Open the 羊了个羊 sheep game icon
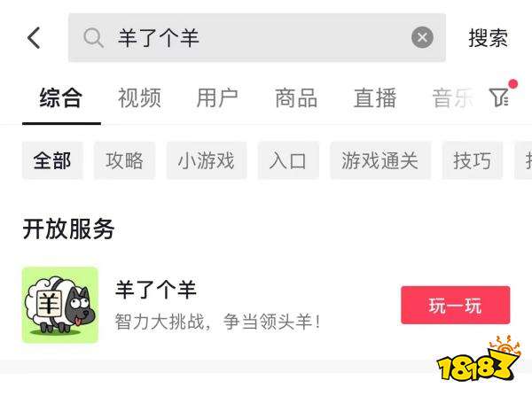This screenshot has height=396, width=532. [x=60, y=305]
